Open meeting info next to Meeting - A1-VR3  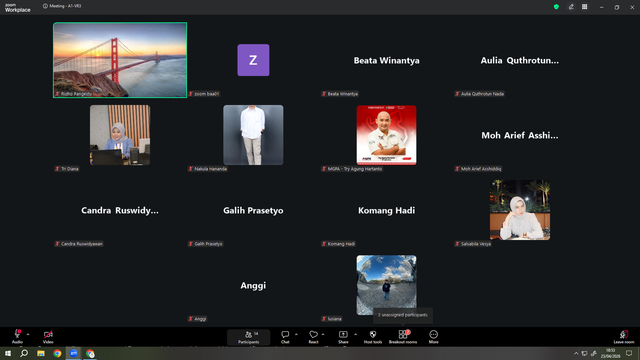click(45, 6)
